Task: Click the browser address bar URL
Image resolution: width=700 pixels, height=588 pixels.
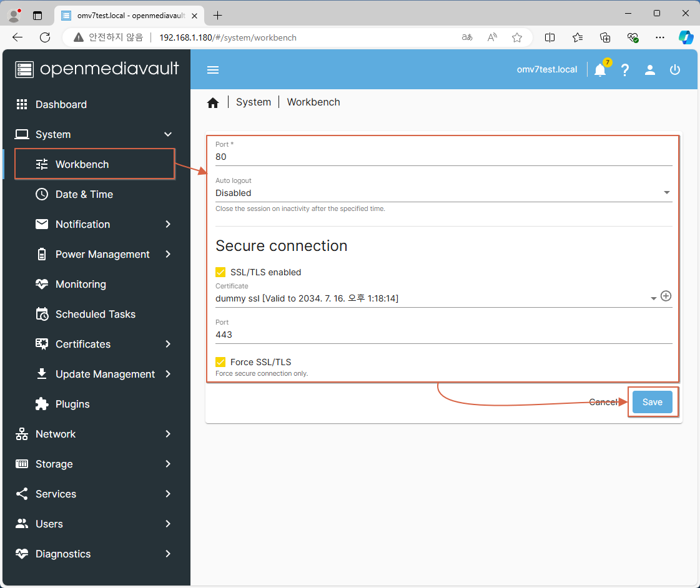Action: pyautogui.click(x=228, y=37)
